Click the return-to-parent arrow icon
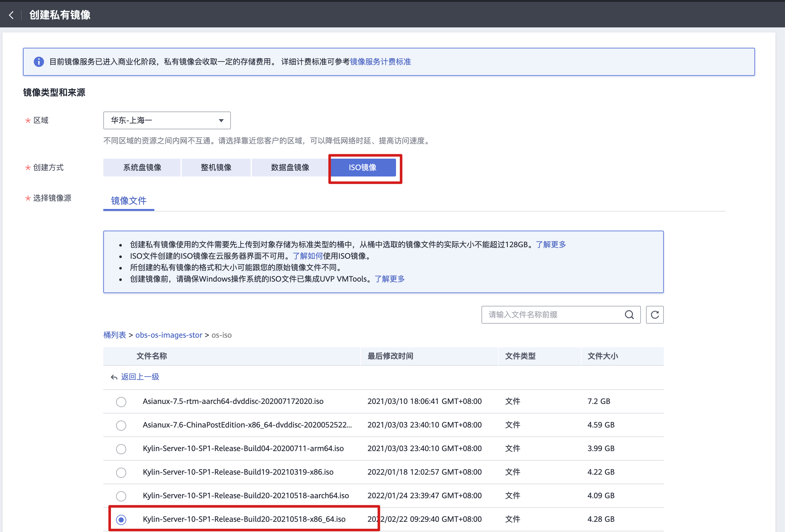 point(114,377)
